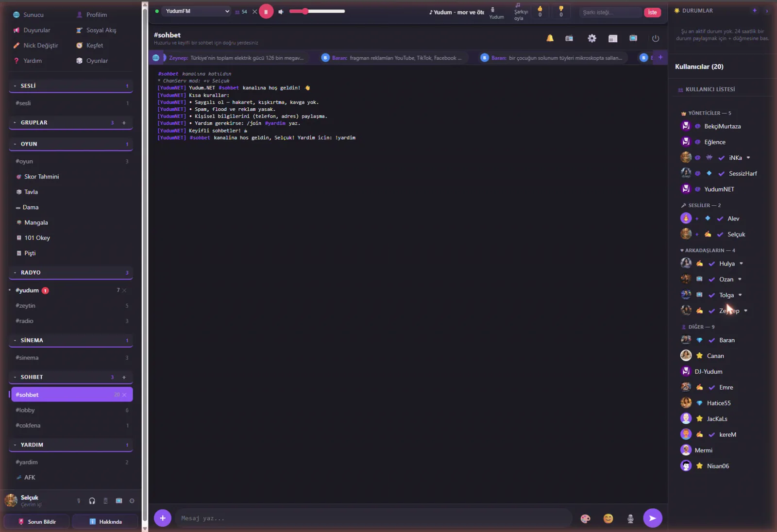Open the color palette picker
Image resolution: width=777 pixels, height=532 pixels.
pos(586,518)
